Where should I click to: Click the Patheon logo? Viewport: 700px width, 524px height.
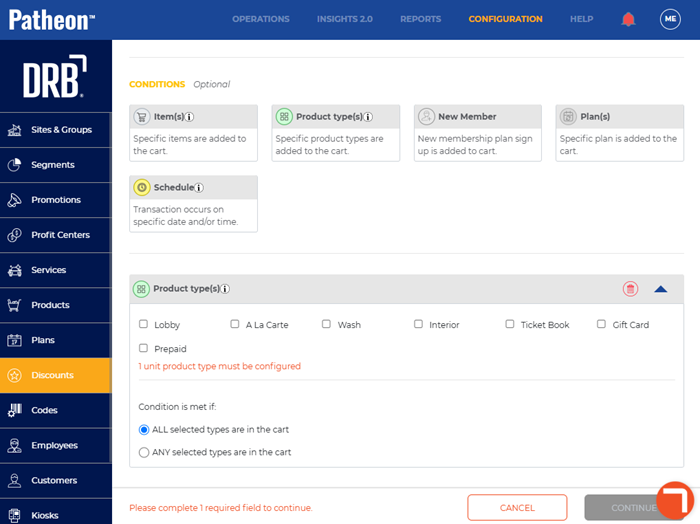coord(52,20)
